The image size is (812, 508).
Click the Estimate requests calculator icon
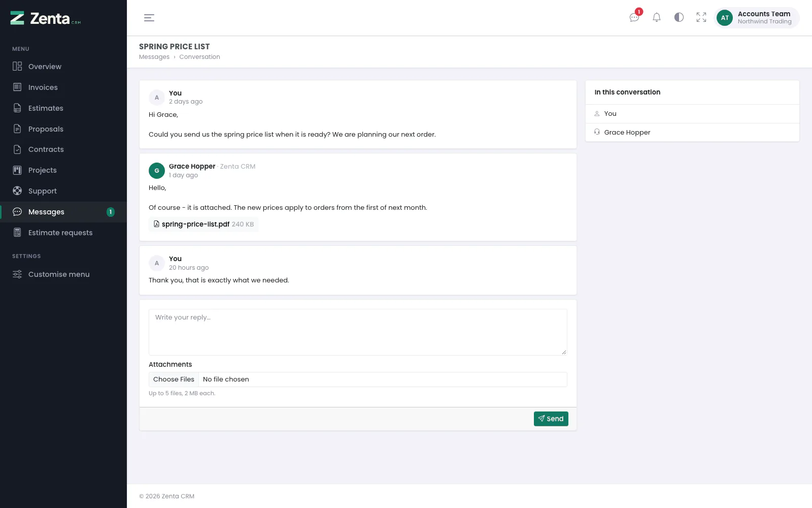[x=17, y=233]
